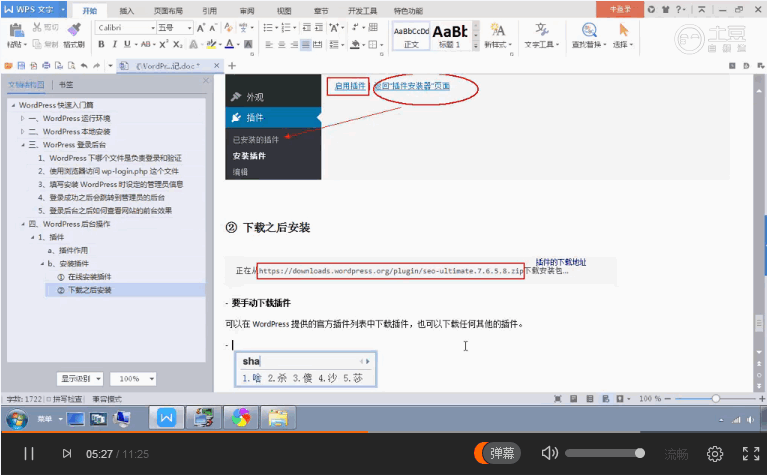This screenshot has width=767, height=475.
Task: Toggle the spell check status checkbox
Action: coord(48,399)
